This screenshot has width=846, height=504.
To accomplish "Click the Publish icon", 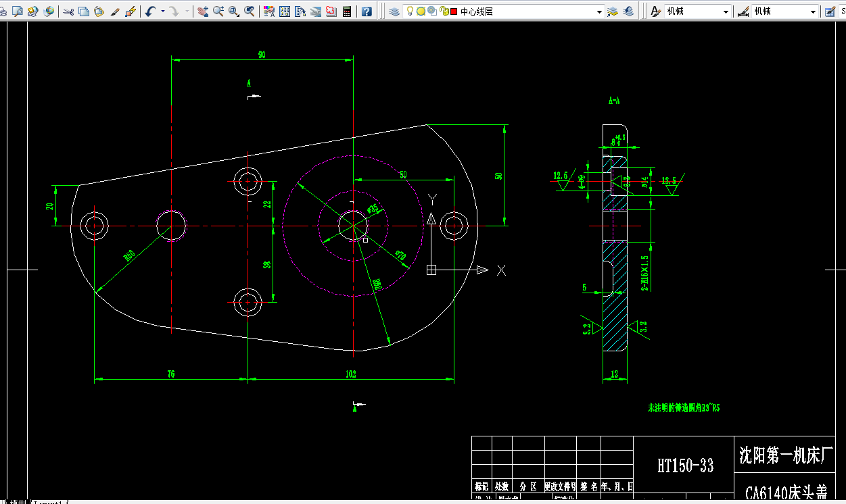I will [x=32, y=11].
